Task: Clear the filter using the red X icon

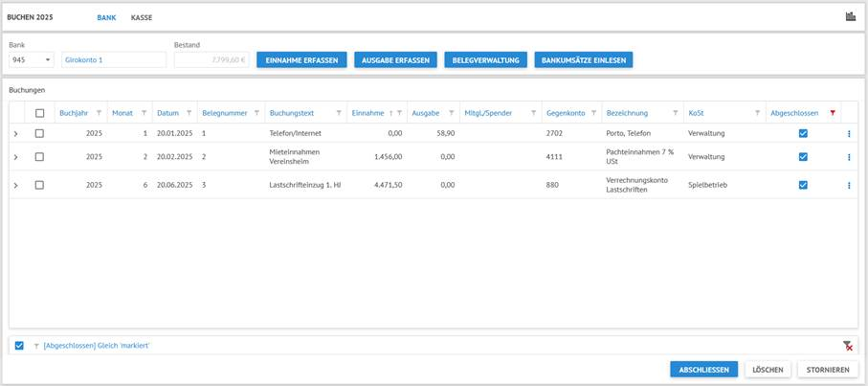Action: 848,346
